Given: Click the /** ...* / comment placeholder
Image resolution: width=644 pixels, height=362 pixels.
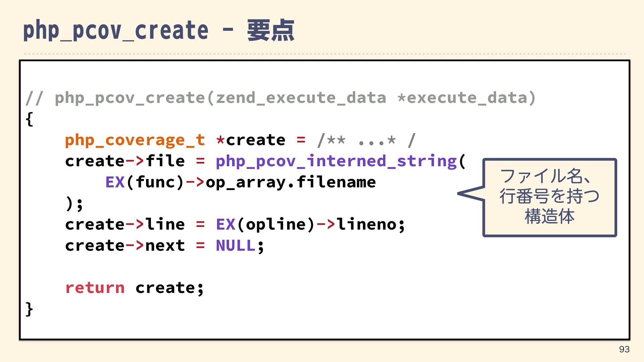Looking at the screenshot, I should point(366,140).
